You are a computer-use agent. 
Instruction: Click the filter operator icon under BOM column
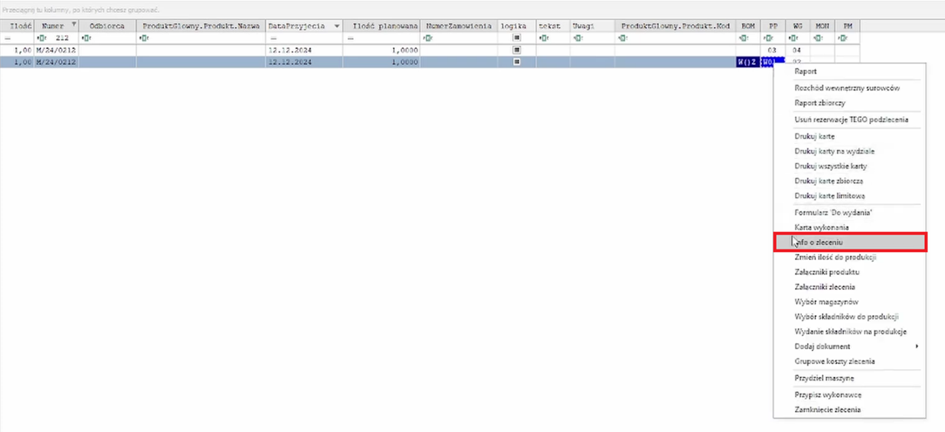[x=743, y=38]
